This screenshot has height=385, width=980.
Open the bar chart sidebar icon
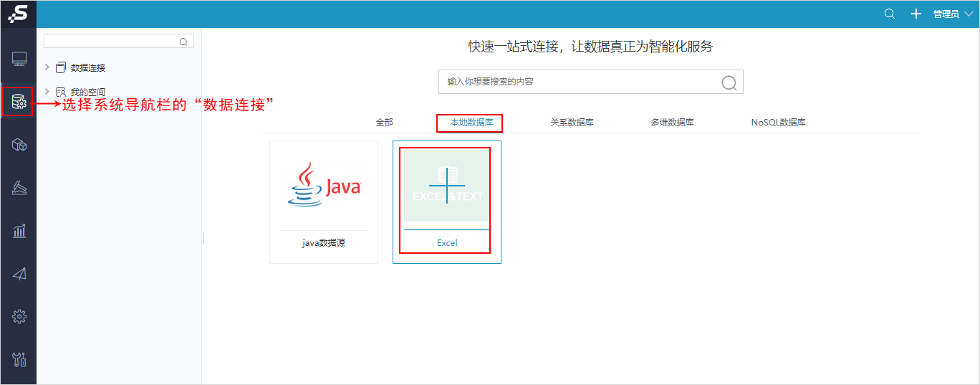(19, 231)
